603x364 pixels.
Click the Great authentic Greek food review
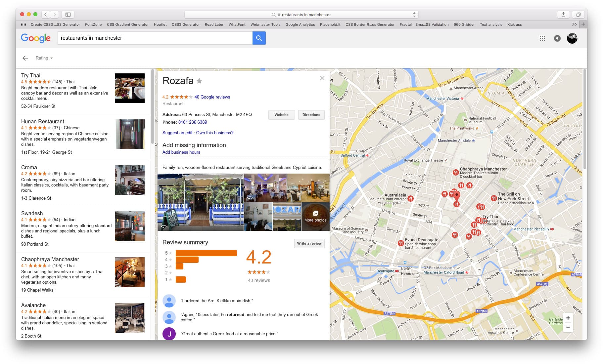point(229,334)
